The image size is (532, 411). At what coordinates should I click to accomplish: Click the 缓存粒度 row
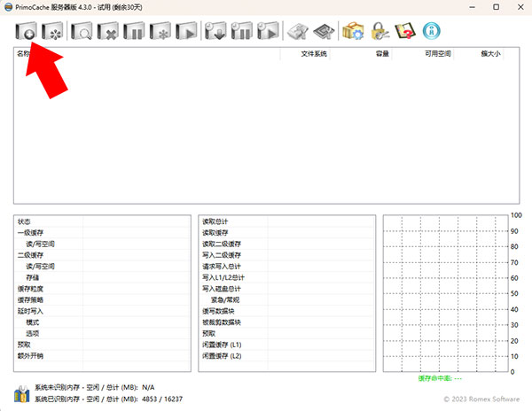102,289
